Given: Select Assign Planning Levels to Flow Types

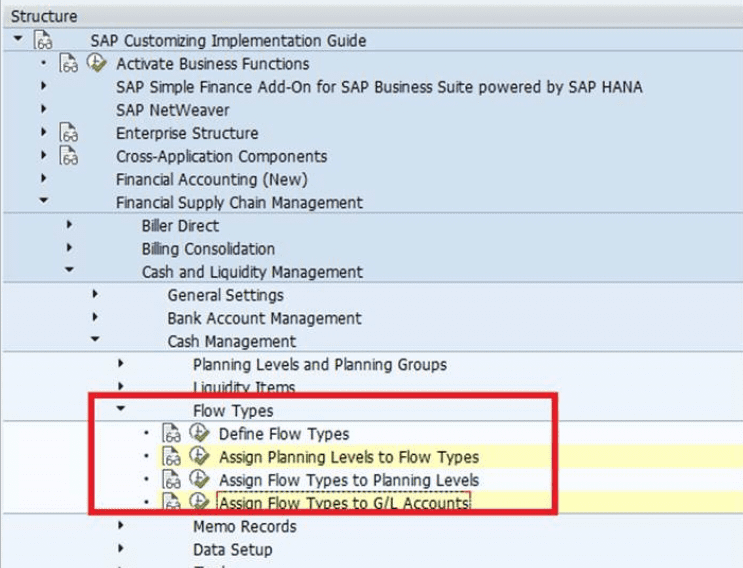Looking at the screenshot, I should (x=348, y=457).
